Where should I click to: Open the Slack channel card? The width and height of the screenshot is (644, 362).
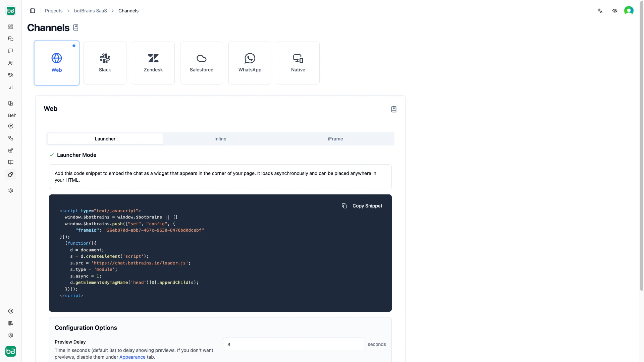point(105,63)
